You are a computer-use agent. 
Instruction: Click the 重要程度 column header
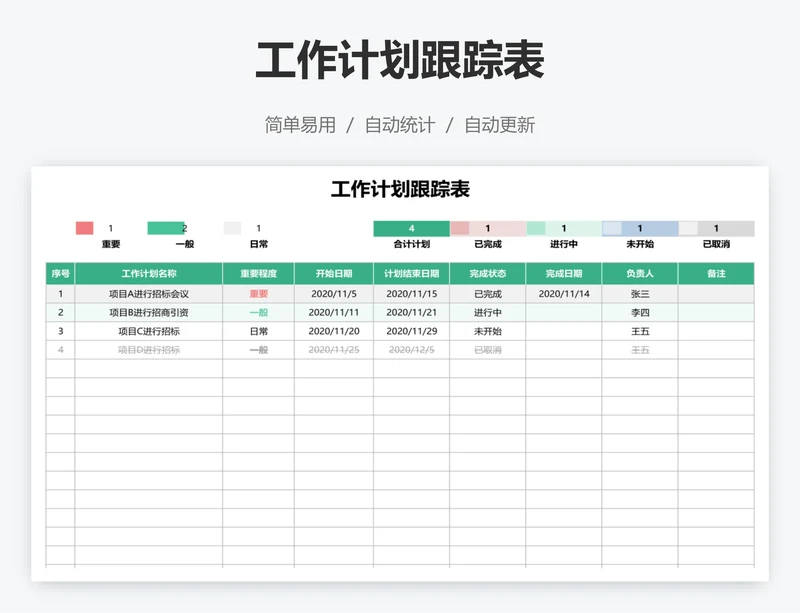[258, 274]
